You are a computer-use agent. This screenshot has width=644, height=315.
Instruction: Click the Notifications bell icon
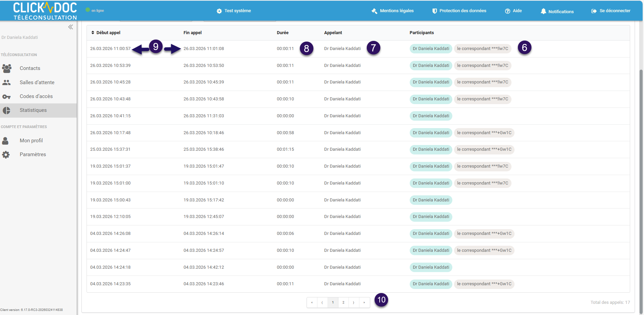click(543, 11)
